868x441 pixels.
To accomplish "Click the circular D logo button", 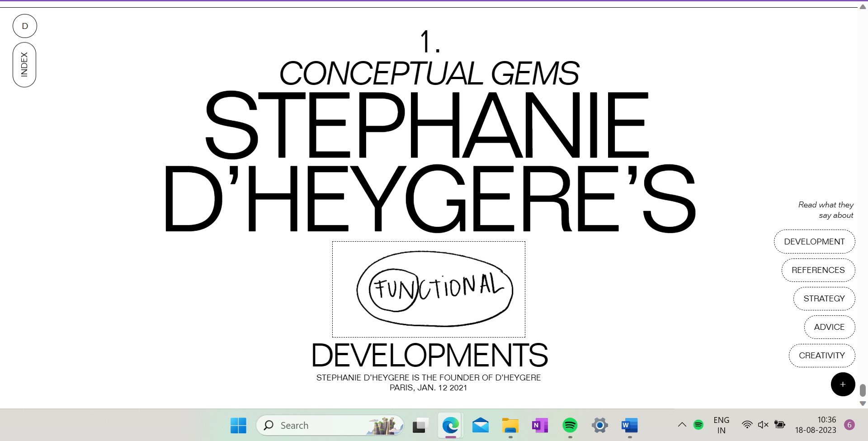I will [25, 26].
